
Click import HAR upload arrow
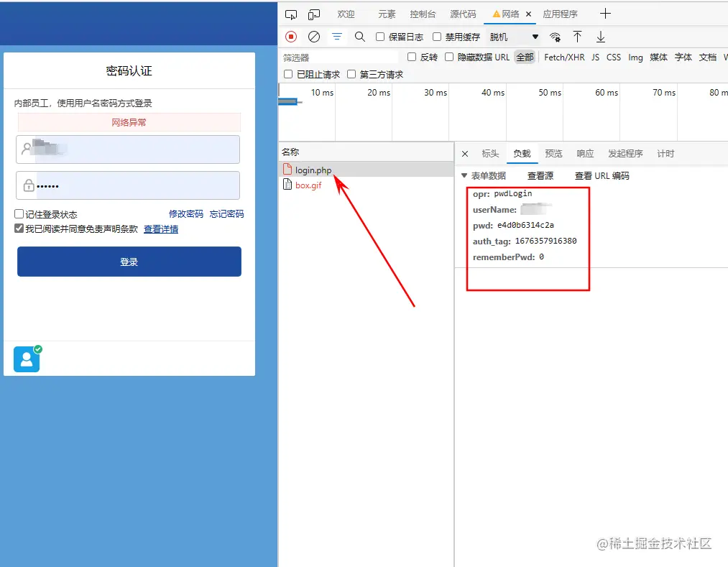tap(577, 37)
